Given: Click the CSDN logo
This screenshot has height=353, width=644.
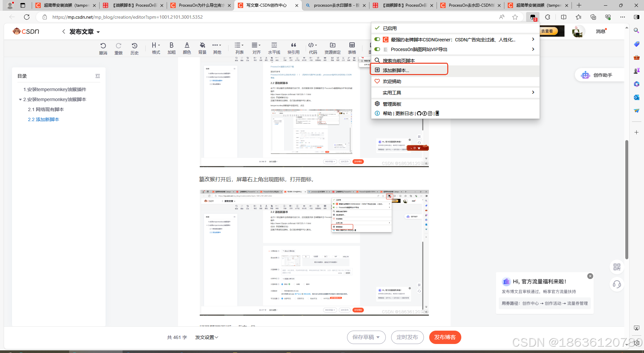Looking at the screenshot, I should (x=26, y=31).
